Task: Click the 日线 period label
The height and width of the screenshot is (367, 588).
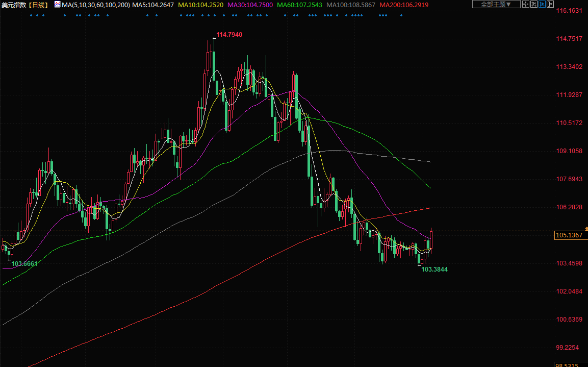Action: point(39,5)
